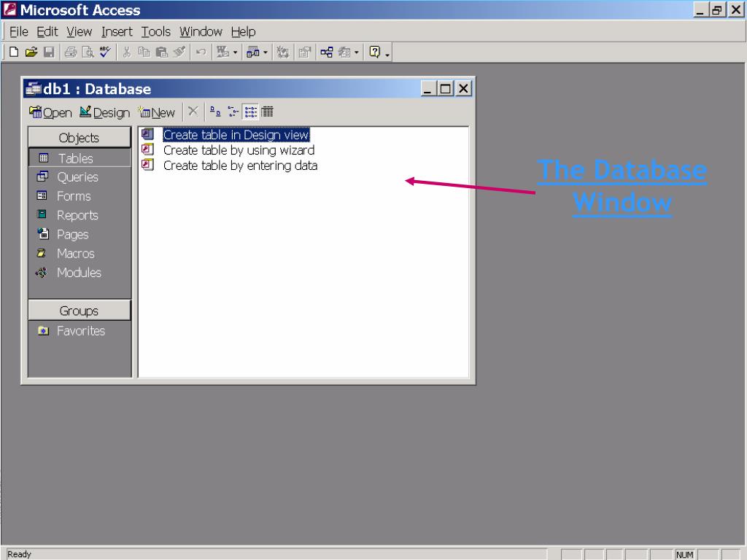Select Tables in the Objects list
Image resolution: width=747 pixels, height=560 pixels.
pos(80,158)
